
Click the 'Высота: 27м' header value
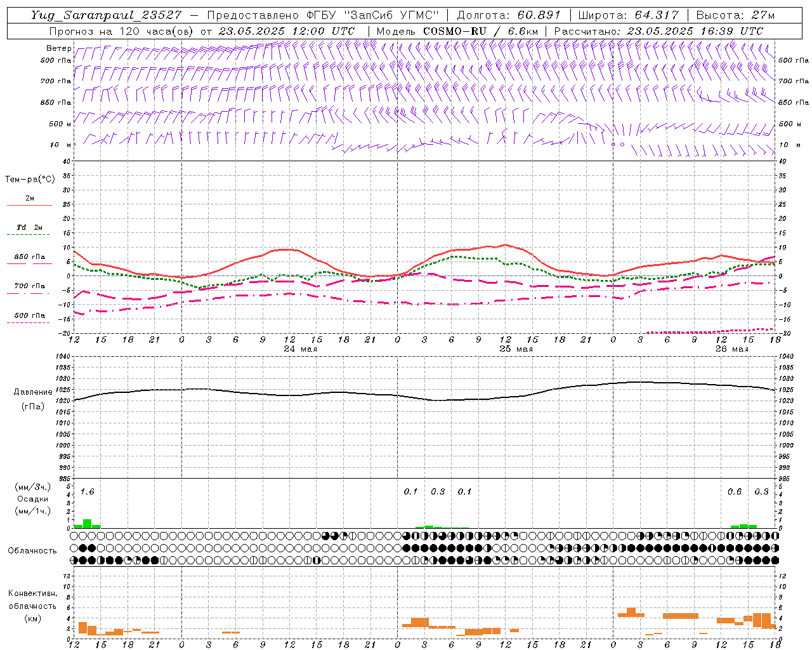[x=735, y=15]
